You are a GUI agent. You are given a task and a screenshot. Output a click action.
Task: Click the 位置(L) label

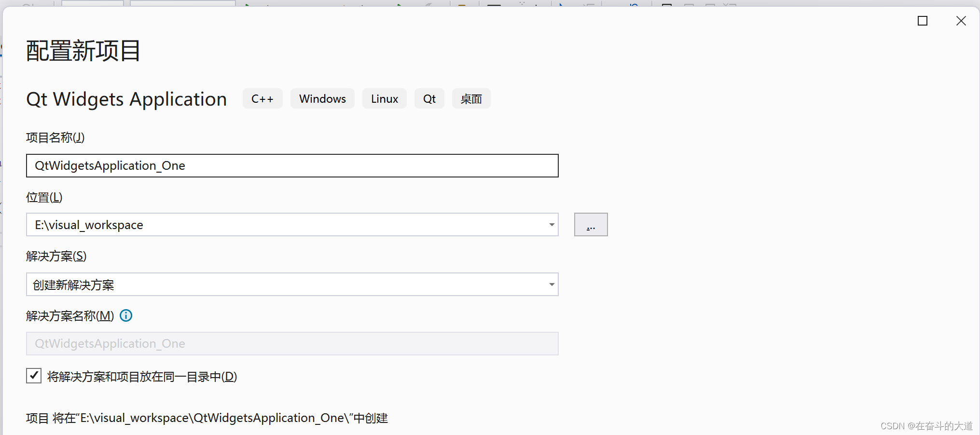44,197
